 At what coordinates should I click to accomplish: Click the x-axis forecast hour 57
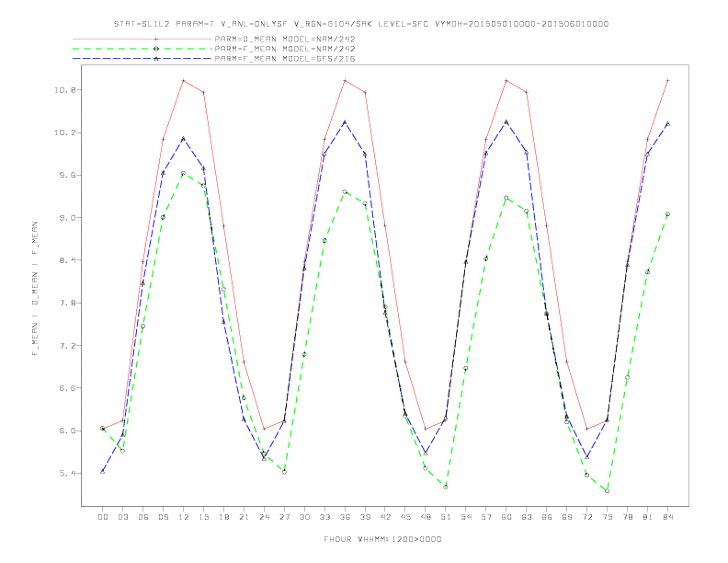(486, 517)
